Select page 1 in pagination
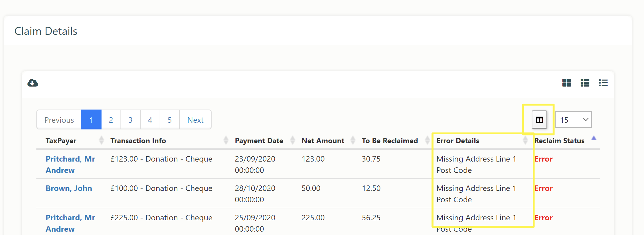This screenshot has width=644, height=235. (91, 120)
